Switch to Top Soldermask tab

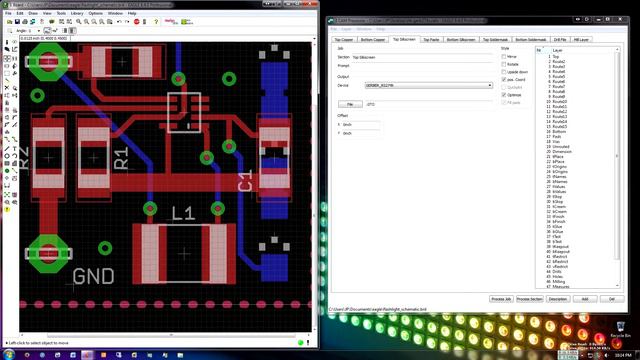click(x=495, y=40)
